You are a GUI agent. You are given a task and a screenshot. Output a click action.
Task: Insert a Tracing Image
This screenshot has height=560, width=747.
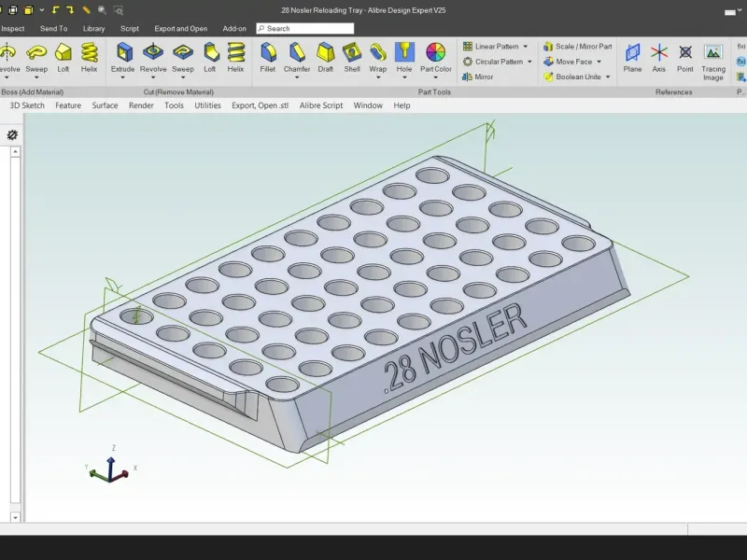click(713, 63)
